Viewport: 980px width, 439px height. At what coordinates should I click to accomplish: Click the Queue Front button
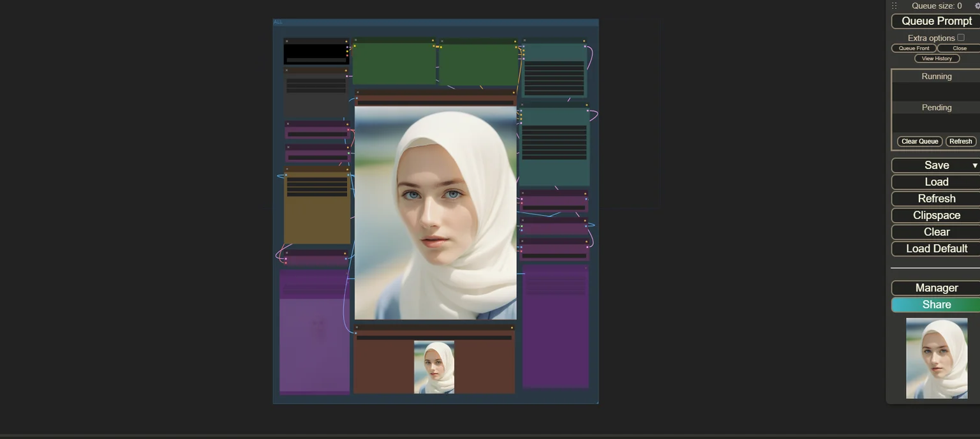pyautogui.click(x=914, y=48)
